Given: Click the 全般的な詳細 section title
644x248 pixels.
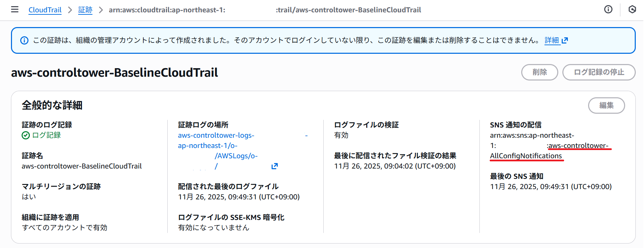Looking at the screenshot, I should pyautogui.click(x=52, y=105).
